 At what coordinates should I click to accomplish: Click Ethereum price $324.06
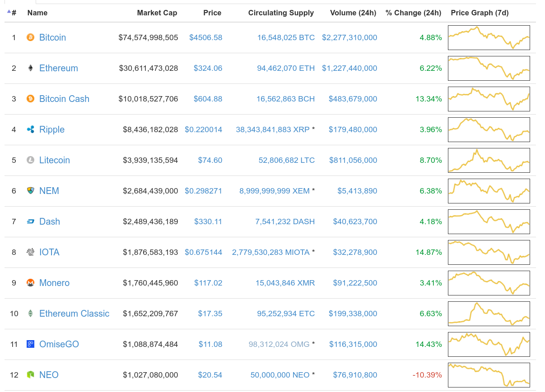(208, 68)
